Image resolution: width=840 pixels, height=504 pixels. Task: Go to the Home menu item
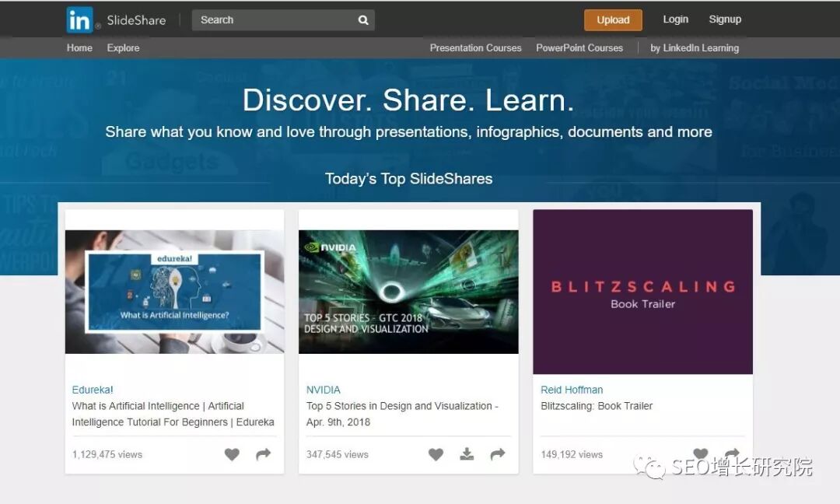click(x=79, y=47)
